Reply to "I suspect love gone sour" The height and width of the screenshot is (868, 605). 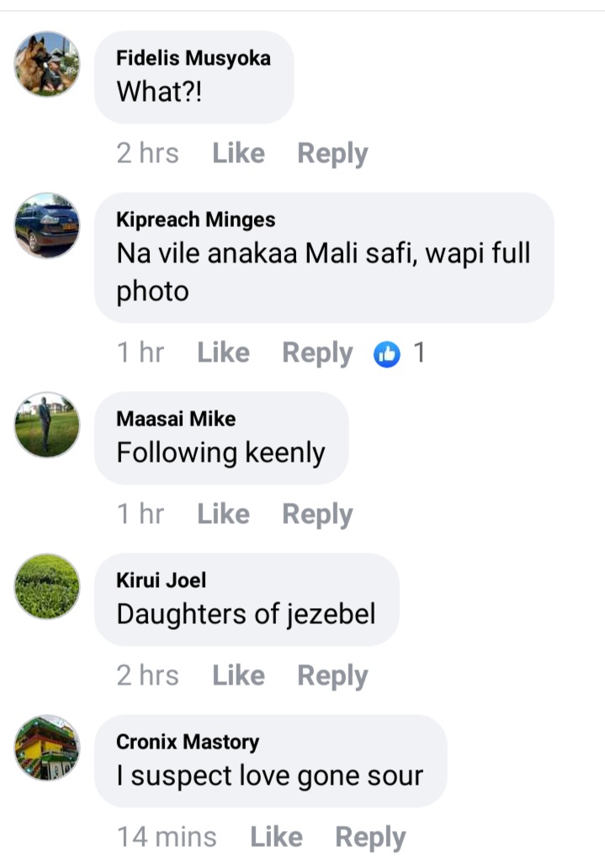tap(370, 838)
